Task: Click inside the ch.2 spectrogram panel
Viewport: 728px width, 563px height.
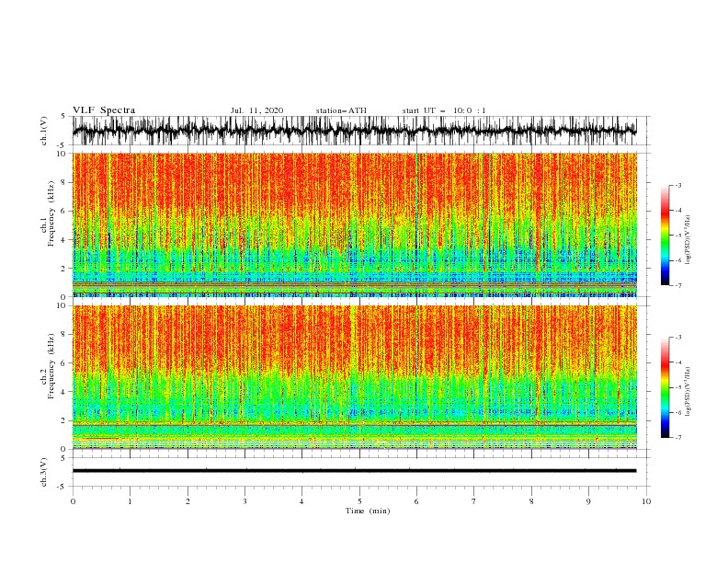Action: pyautogui.click(x=354, y=377)
